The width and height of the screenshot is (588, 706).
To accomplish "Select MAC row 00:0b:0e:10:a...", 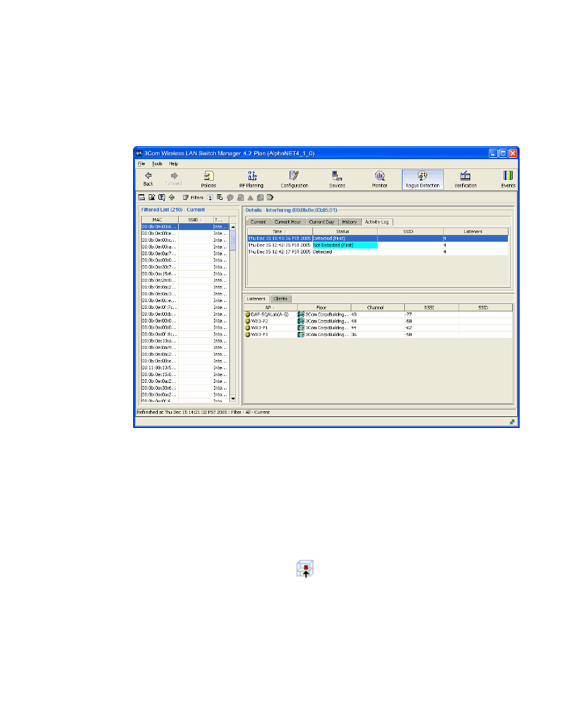I will point(185,341).
